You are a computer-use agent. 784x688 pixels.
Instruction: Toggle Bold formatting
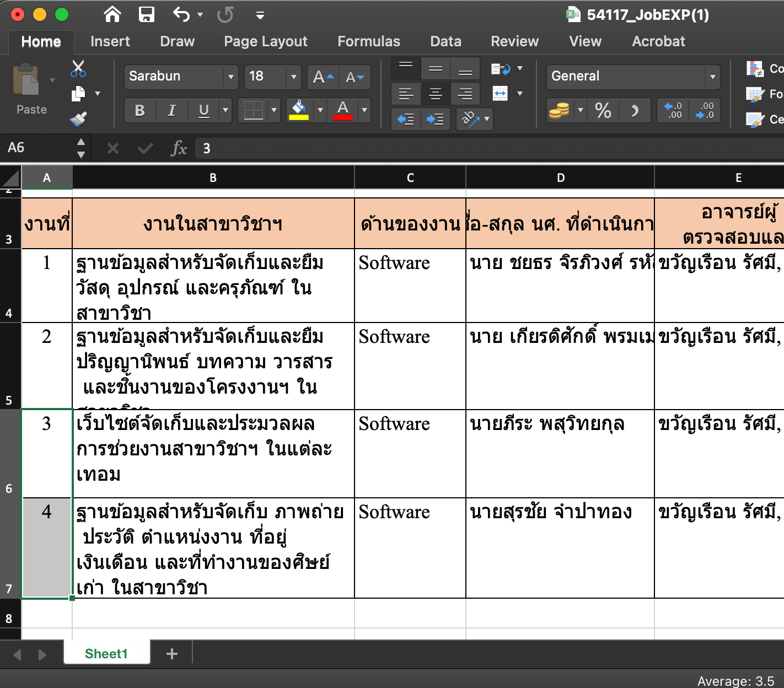(x=140, y=111)
